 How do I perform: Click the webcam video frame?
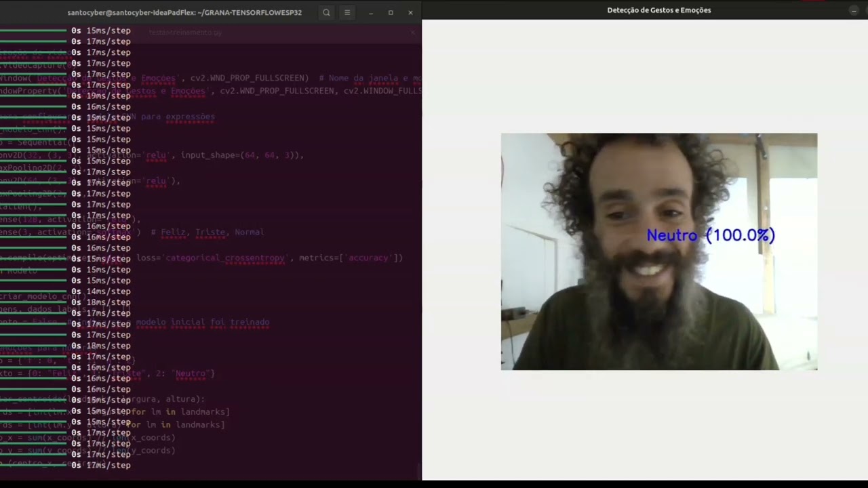point(659,251)
